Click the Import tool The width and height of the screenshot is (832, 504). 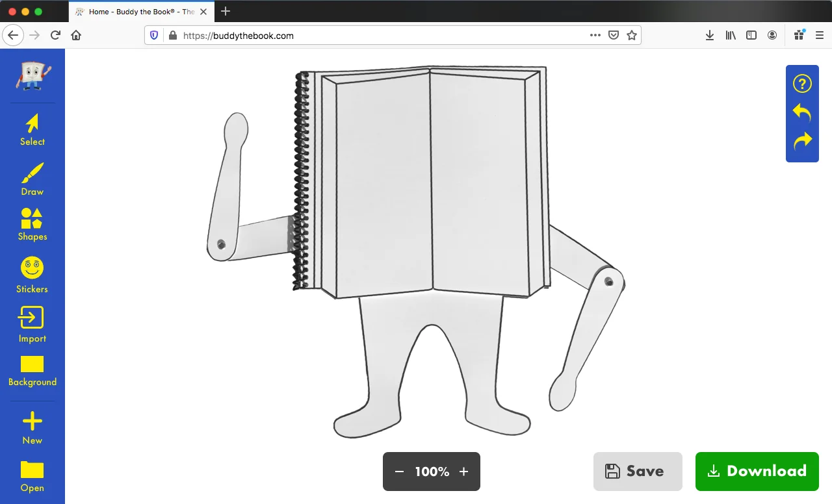click(32, 325)
